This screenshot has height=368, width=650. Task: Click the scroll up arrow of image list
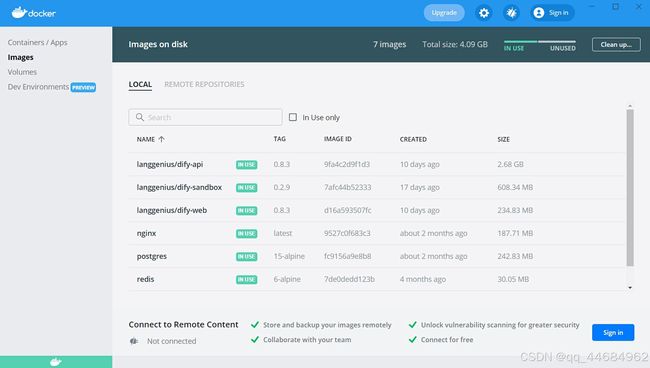(x=630, y=107)
